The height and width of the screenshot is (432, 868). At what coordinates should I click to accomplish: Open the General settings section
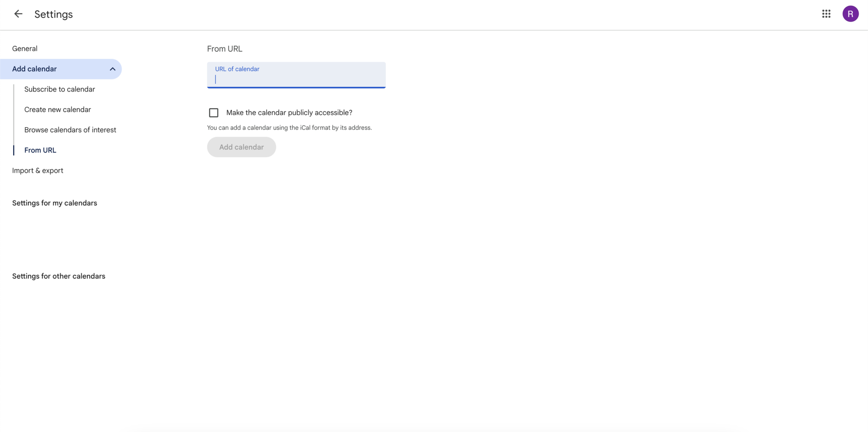click(25, 48)
